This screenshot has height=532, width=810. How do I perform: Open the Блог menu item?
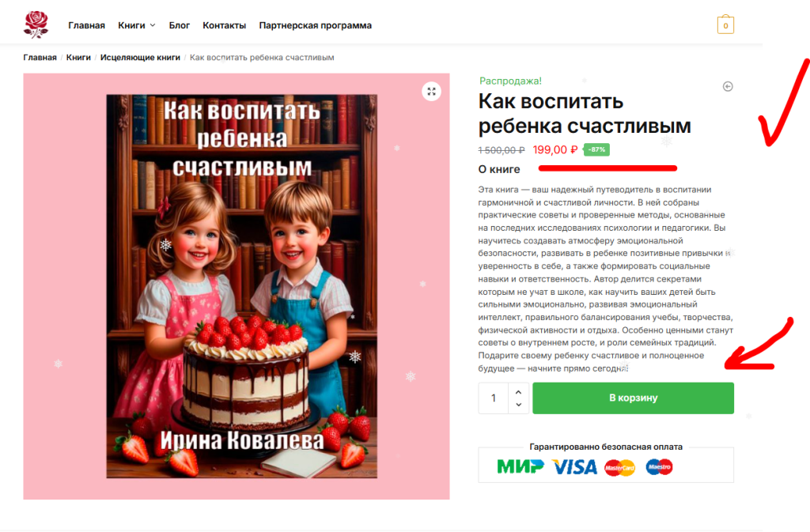coord(180,25)
